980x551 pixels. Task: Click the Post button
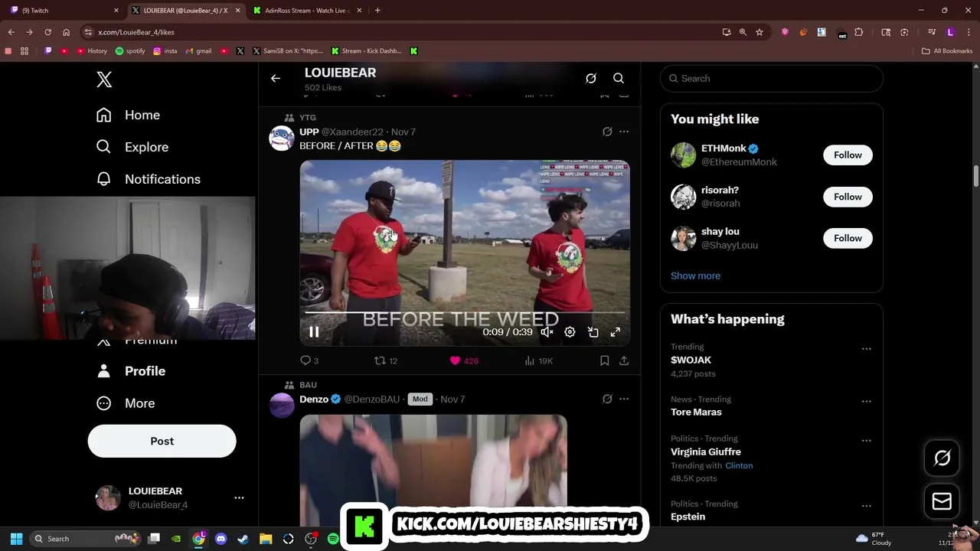click(x=162, y=441)
